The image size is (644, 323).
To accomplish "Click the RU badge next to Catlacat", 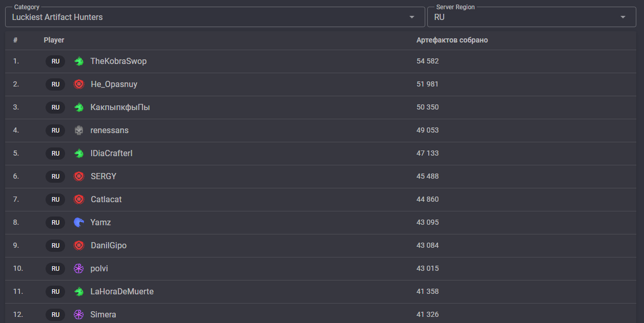I will tap(55, 200).
